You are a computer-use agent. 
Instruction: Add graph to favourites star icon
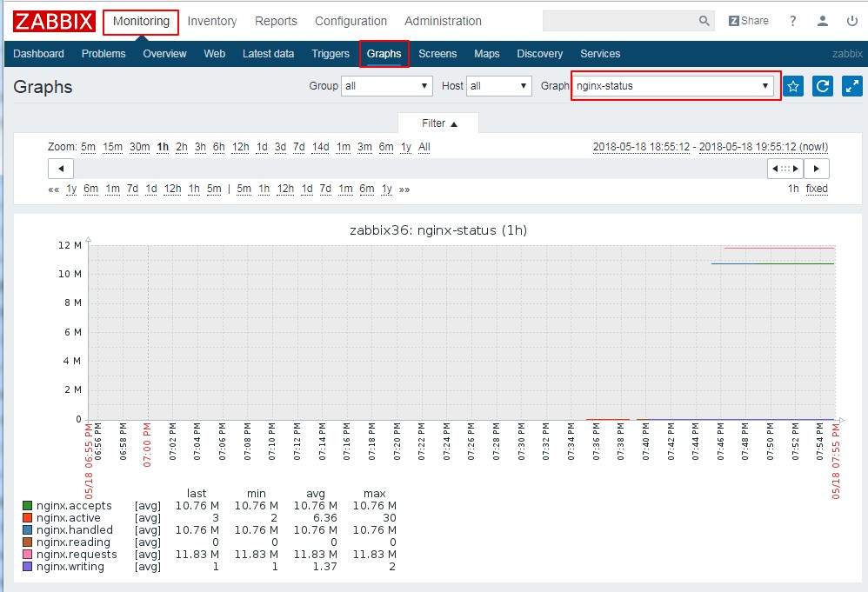[793, 86]
